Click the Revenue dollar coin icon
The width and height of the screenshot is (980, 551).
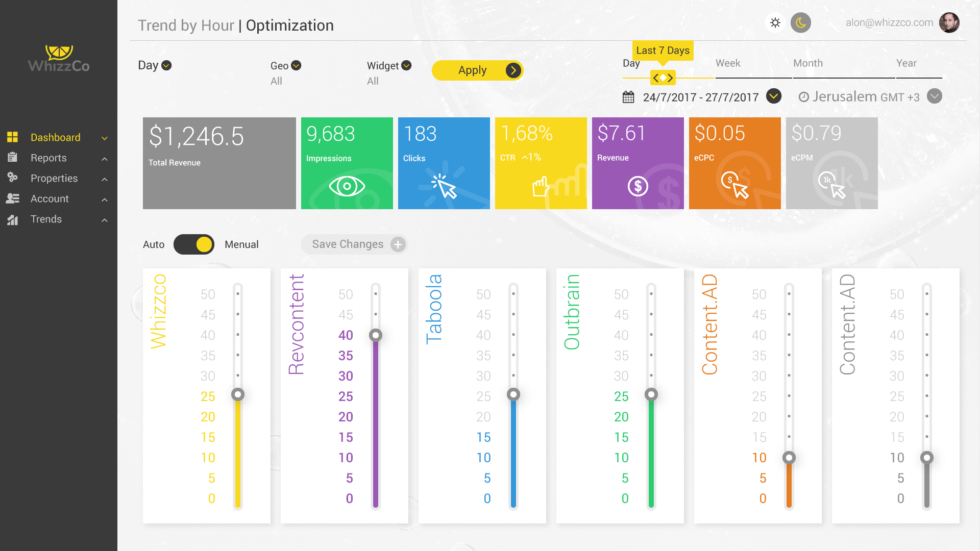(x=638, y=186)
